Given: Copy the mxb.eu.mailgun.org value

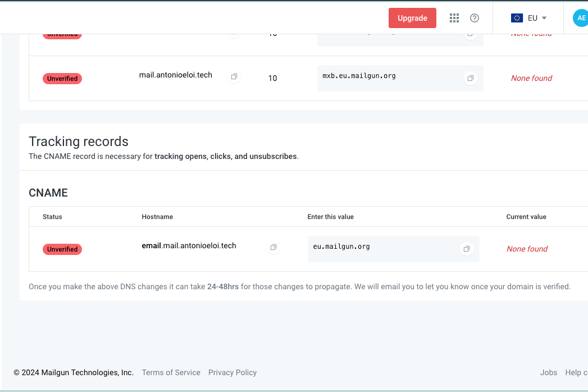Looking at the screenshot, I should 471,78.
